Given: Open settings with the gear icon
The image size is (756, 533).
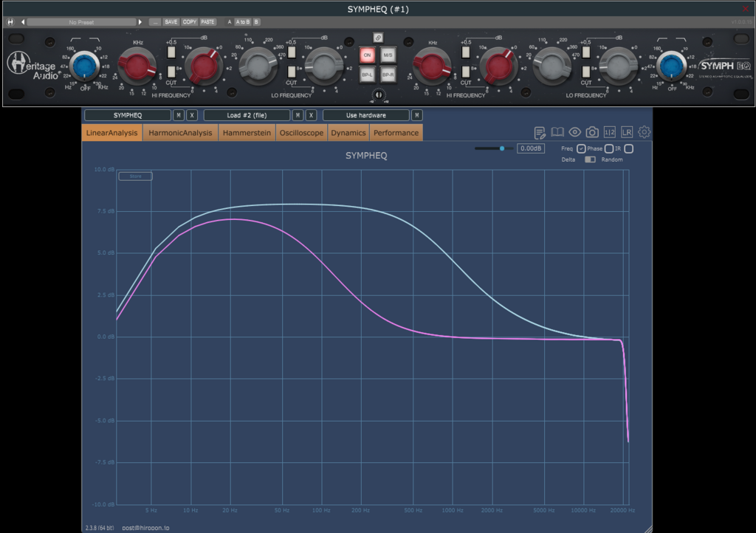Looking at the screenshot, I should 644,131.
